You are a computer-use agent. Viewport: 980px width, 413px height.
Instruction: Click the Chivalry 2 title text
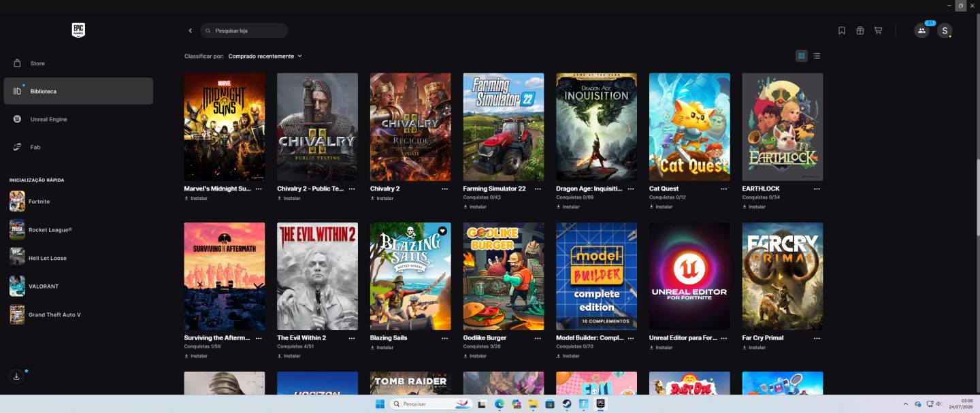point(385,188)
